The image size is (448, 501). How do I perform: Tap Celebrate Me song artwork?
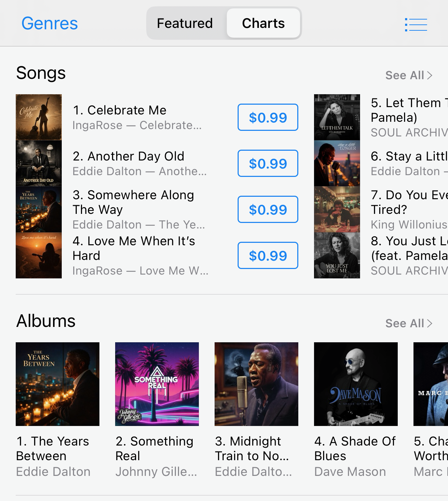click(39, 117)
